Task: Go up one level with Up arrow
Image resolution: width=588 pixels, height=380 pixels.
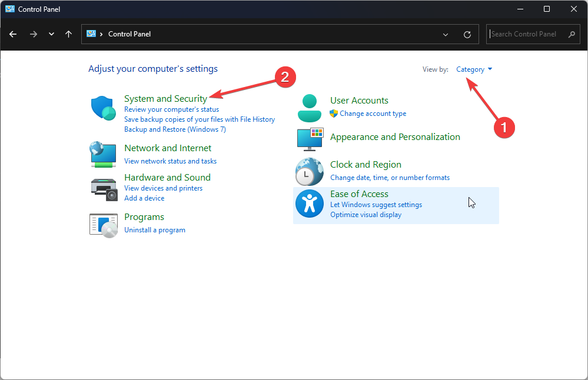Action: (x=68, y=34)
